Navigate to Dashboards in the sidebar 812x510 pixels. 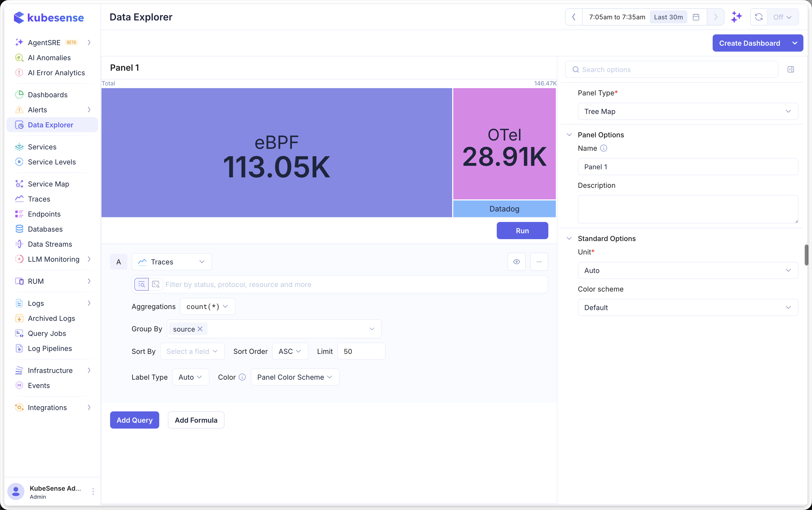point(48,95)
